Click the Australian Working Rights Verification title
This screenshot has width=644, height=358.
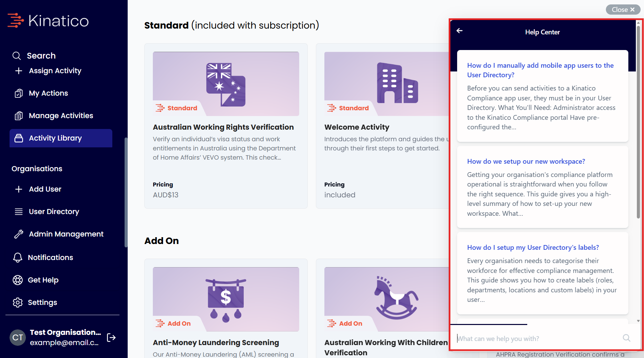click(x=223, y=127)
